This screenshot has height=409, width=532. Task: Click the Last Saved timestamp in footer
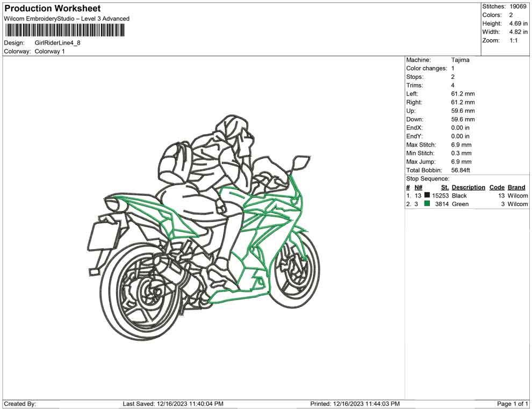pos(173,404)
